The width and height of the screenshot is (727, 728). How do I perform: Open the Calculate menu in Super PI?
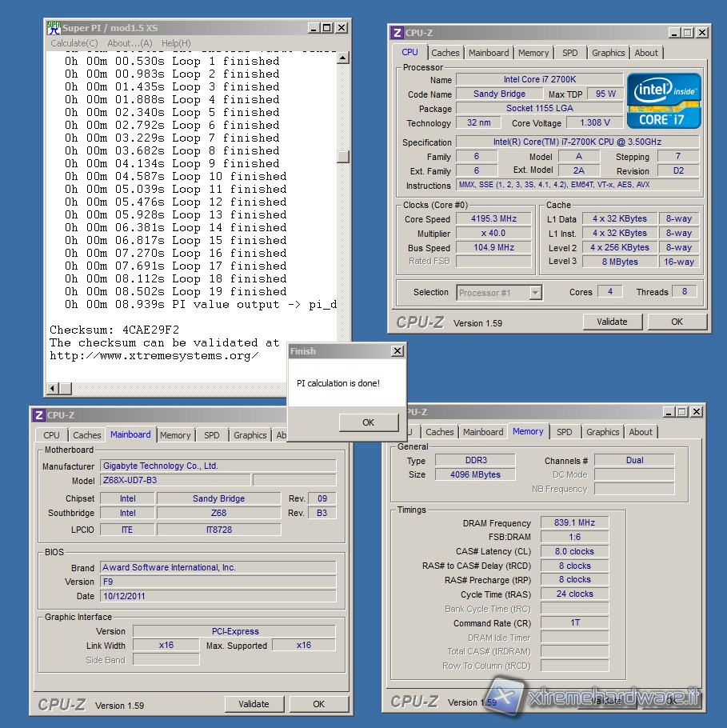pyautogui.click(x=74, y=43)
